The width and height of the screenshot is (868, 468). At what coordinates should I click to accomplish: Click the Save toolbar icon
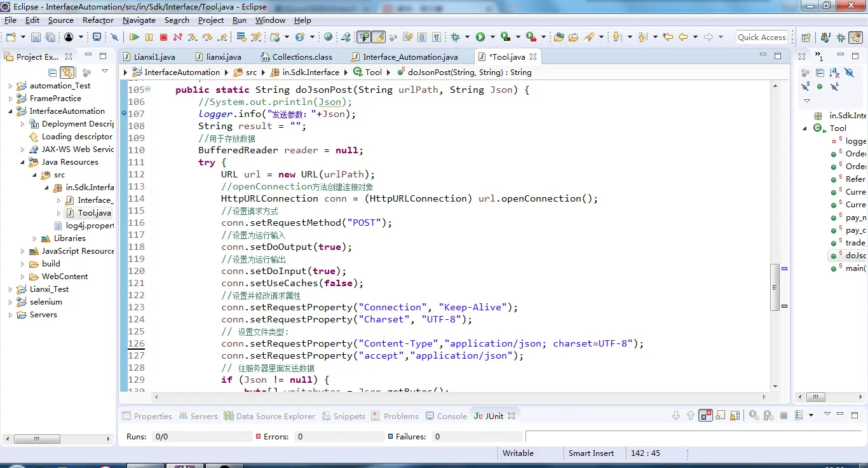click(35, 38)
